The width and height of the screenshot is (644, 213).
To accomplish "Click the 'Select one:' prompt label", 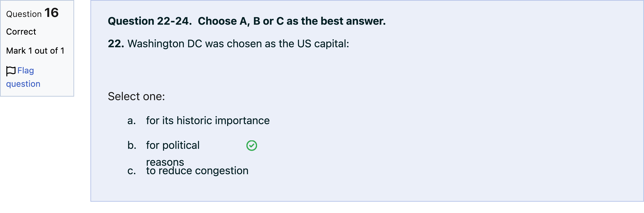I will click(136, 96).
